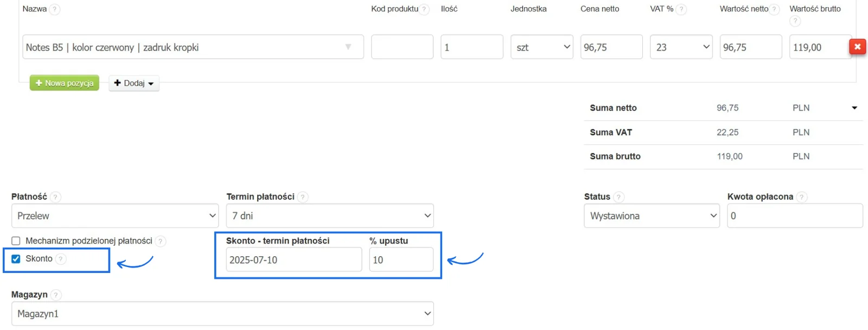Click the Cena netto field showing 96,75

[x=611, y=47]
